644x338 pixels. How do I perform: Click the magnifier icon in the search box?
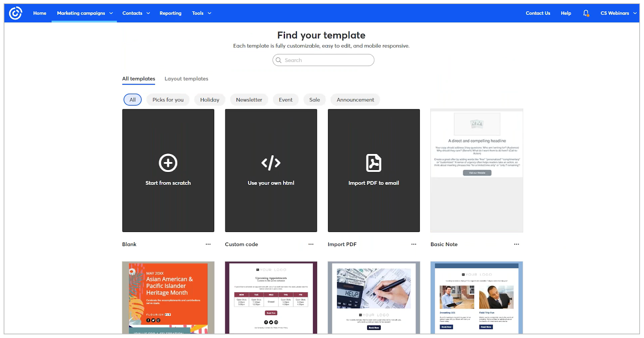(x=279, y=60)
